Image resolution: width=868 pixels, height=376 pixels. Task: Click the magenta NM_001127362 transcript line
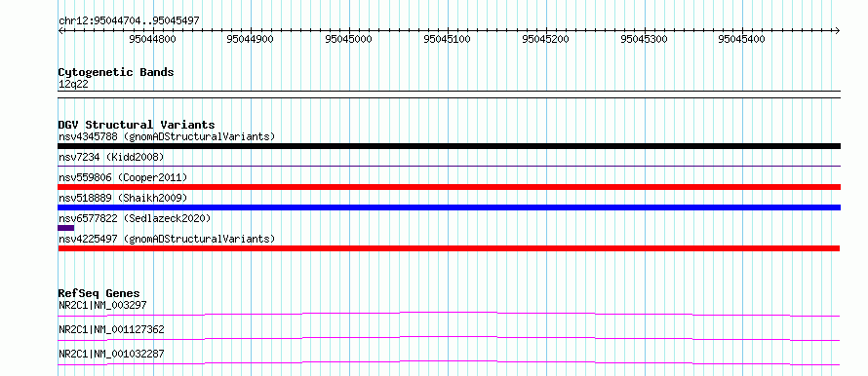pyautogui.click(x=449, y=338)
